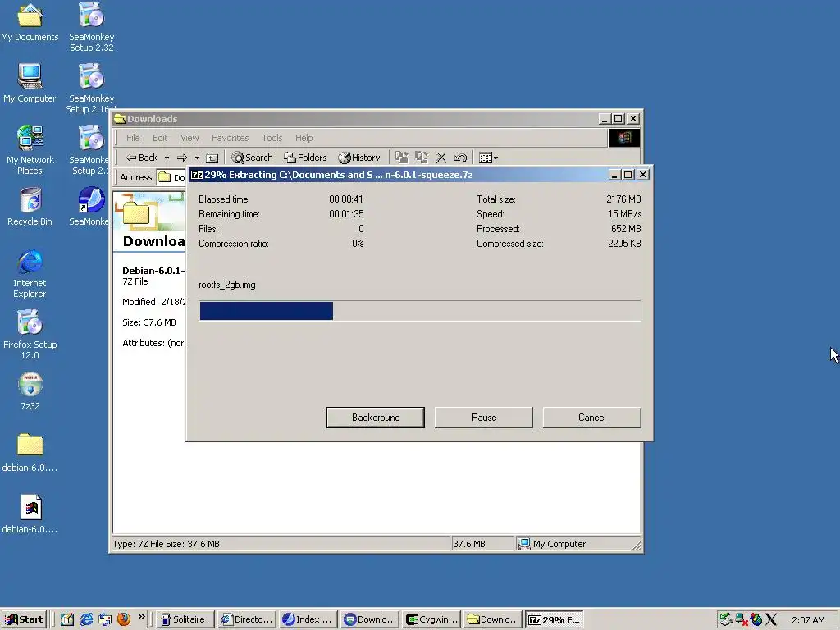Click the 2:07 AM taskbar clock

(x=808, y=620)
